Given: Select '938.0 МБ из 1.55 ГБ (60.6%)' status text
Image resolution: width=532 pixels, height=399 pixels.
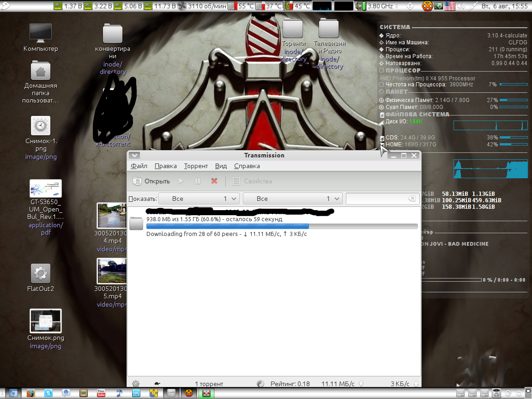Looking at the screenshot, I should pyautogui.click(x=183, y=219).
